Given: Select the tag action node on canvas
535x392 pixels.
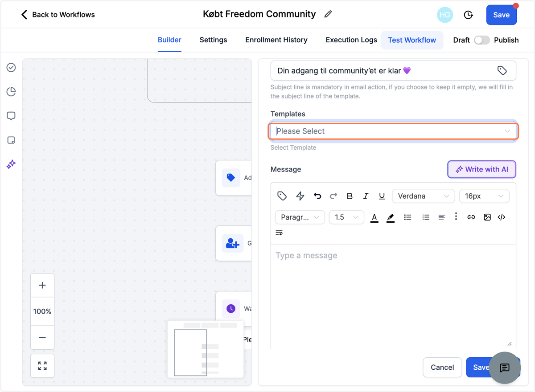Looking at the screenshot, I should 234,178.
